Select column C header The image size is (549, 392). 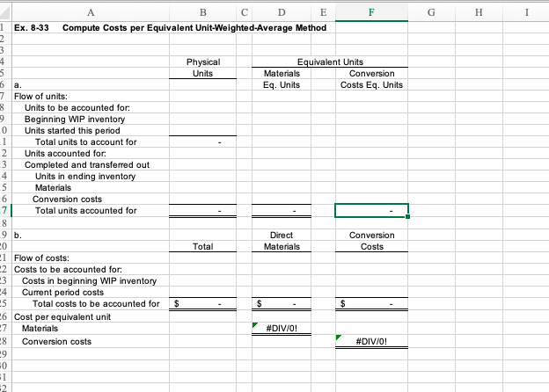[245, 12]
